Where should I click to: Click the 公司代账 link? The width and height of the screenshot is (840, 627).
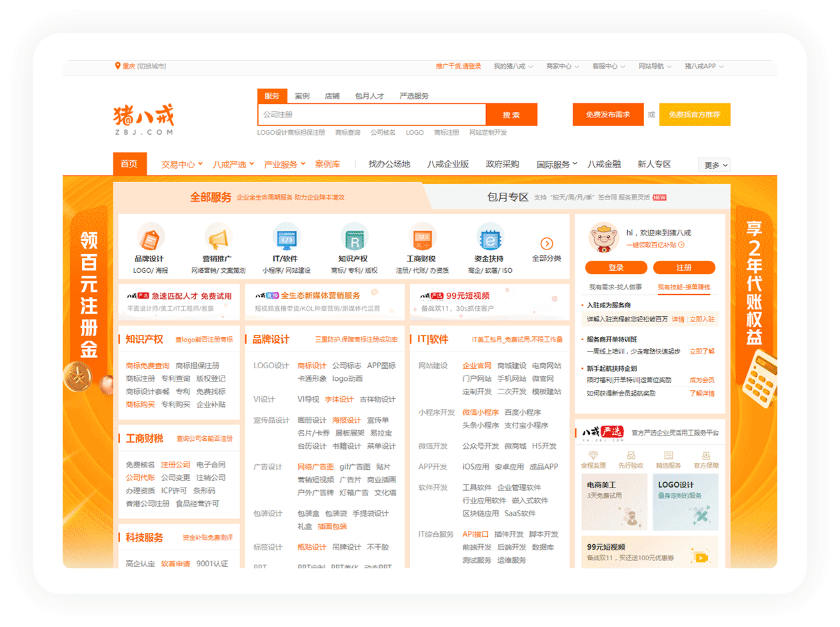[140, 478]
